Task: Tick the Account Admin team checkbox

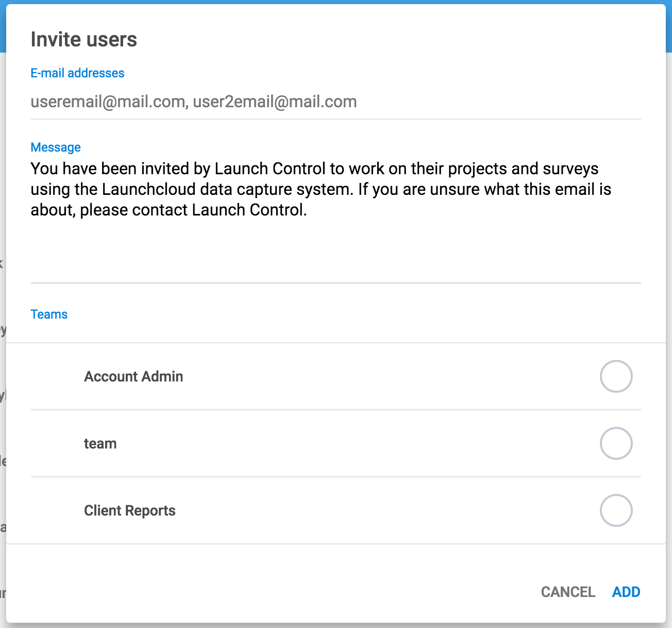Action: [x=616, y=376]
